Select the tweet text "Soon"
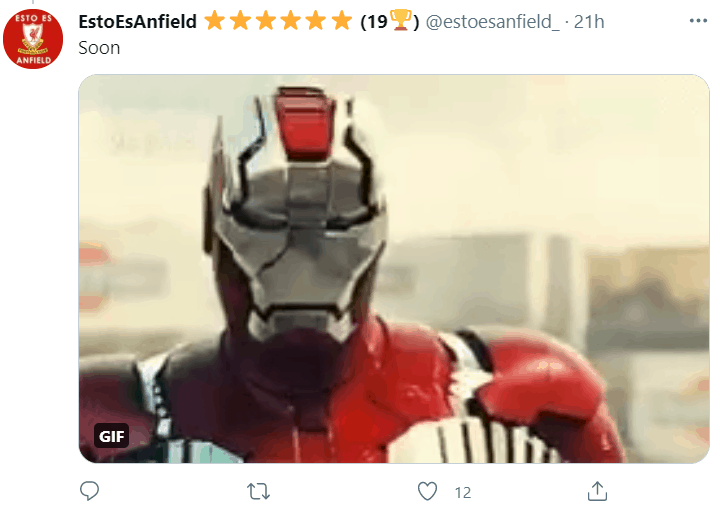The image size is (720, 518). (99, 48)
